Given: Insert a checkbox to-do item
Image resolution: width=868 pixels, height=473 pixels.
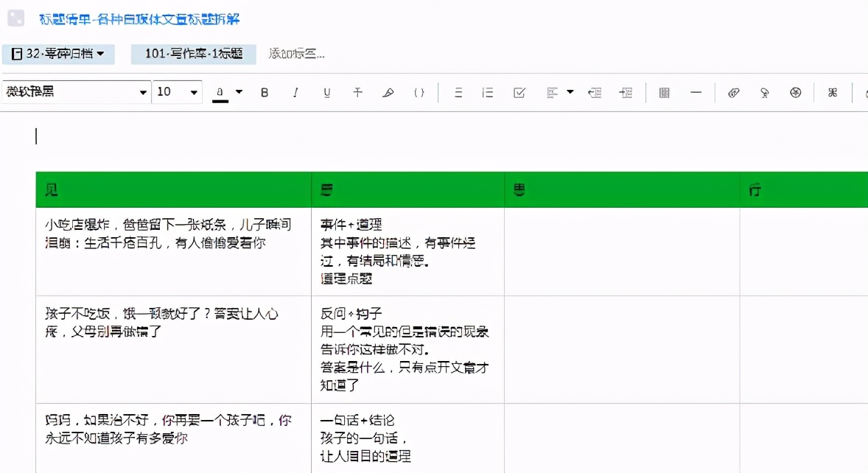Looking at the screenshot, I should (519, 93).
